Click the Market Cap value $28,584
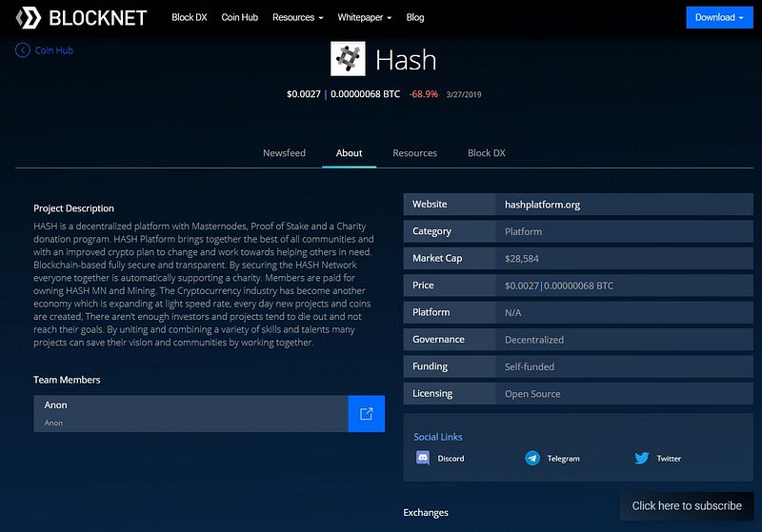The height and width of the screenshot is (532, 762). (x=522, y=259)
